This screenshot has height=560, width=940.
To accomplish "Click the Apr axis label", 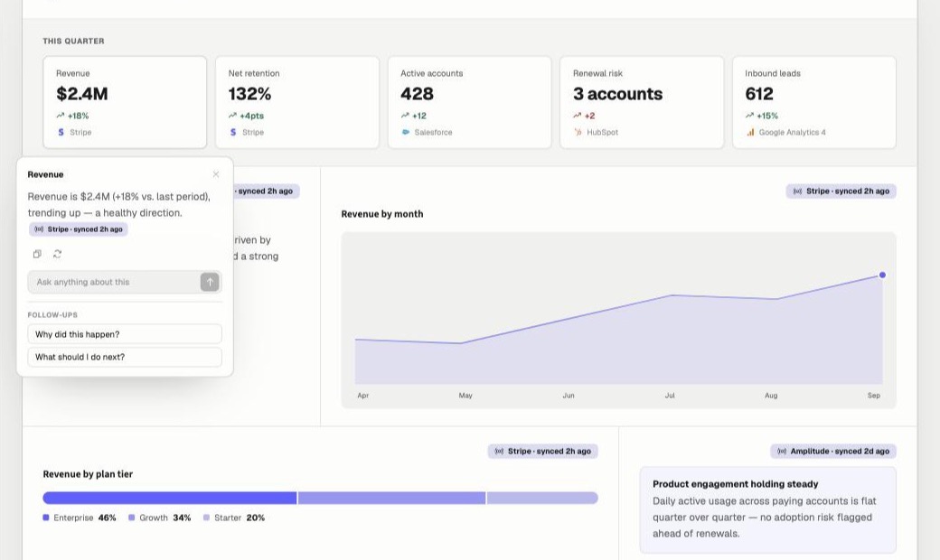I will click(362, 396).
